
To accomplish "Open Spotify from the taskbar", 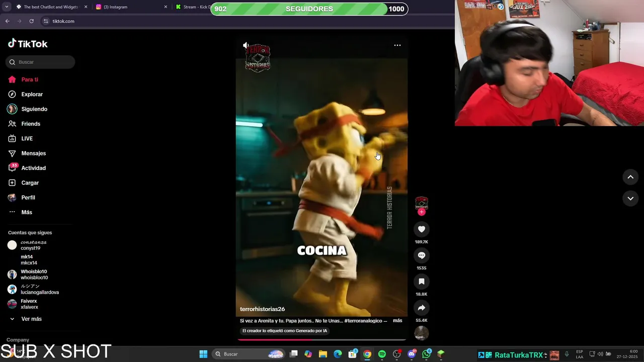I will (x=382, y=354).
